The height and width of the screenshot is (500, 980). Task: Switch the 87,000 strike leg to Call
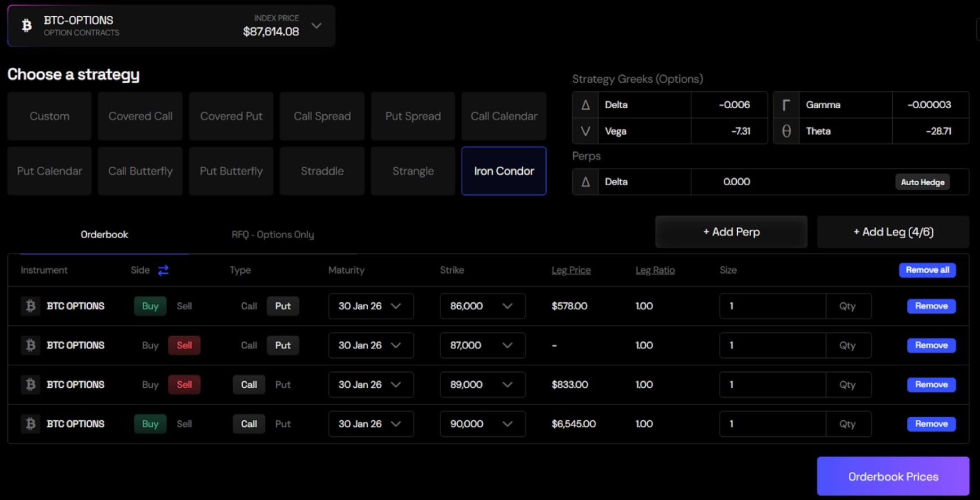[248, 345]
